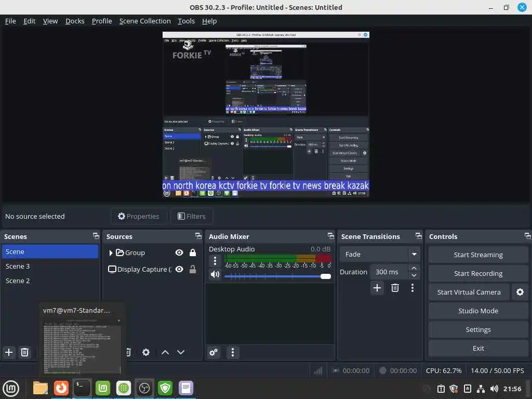Viewport: 532px width, 399px height.
Task: Open virtual camera settings gear
Action: [x=520, y=292]
